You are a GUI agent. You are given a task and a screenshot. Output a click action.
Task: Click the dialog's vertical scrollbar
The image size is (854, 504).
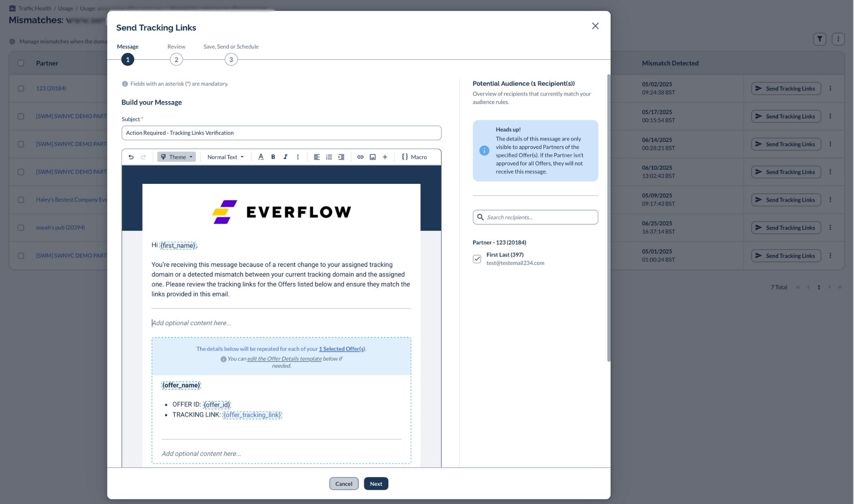(x=609, y=218)
